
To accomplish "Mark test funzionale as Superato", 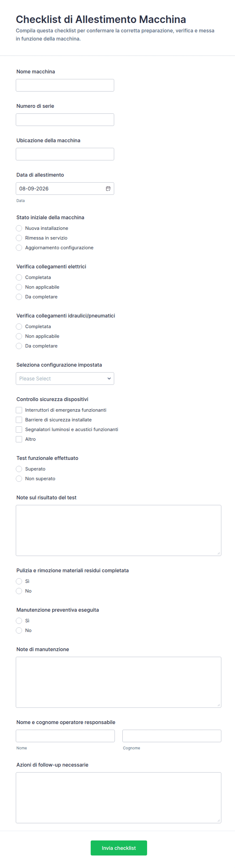I will [x=19, y=469].
